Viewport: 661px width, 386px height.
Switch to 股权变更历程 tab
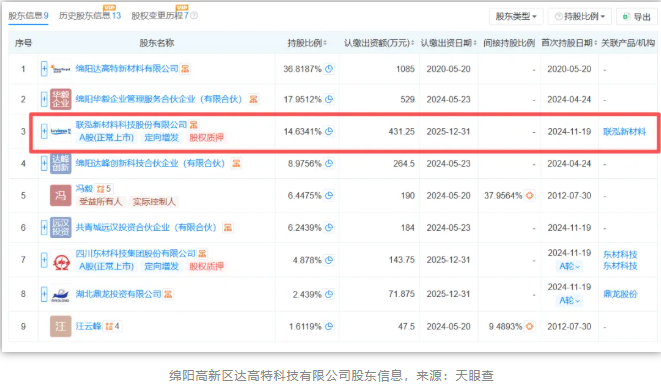point(160,16)
